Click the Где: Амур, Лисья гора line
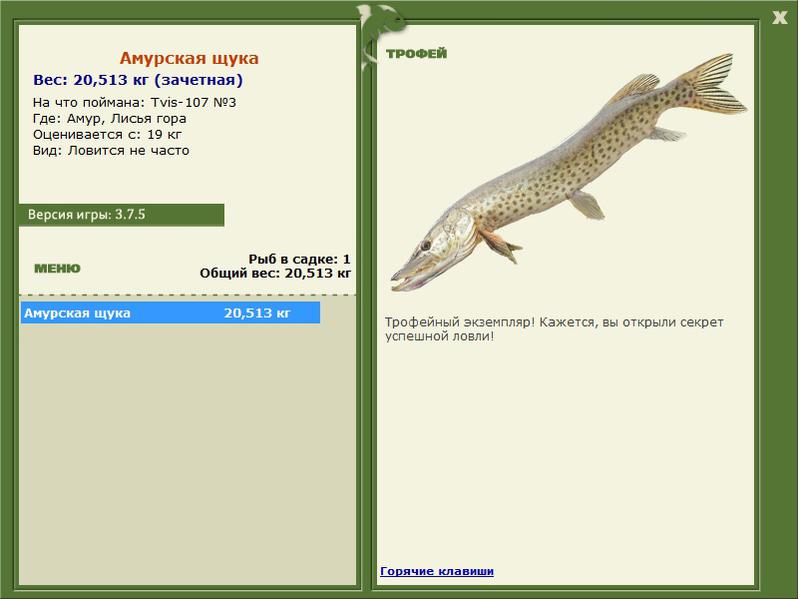 [110, 119]
